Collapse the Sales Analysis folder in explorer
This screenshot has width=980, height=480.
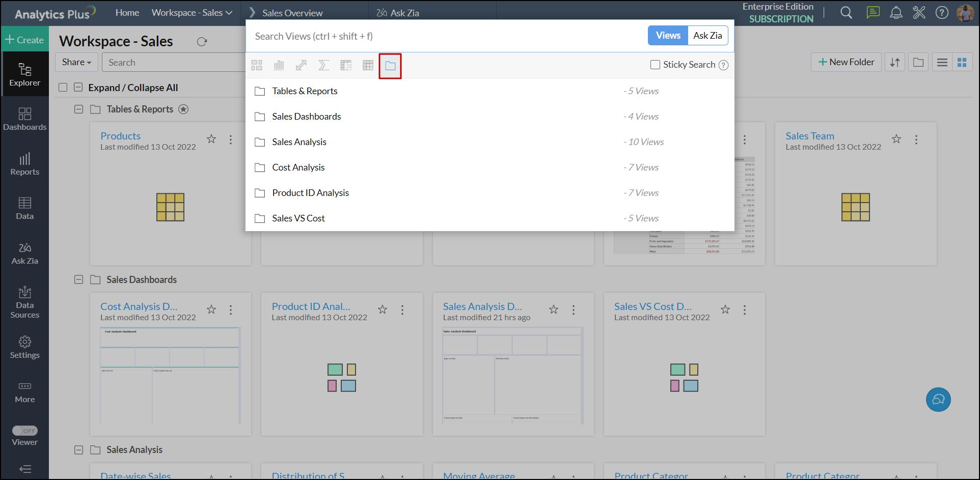[x=78, y=450]
